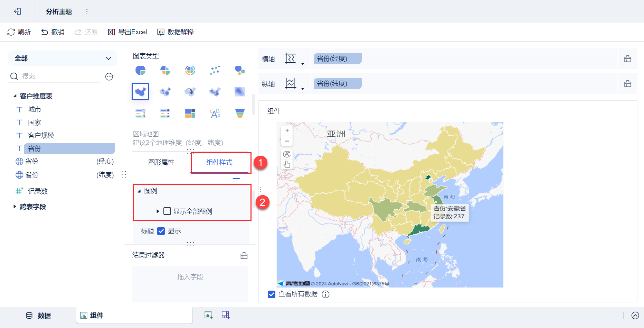This screenshot has height=328, width=644.
Task: Choose the funnel chart type icon
Action: coord(240,113)
